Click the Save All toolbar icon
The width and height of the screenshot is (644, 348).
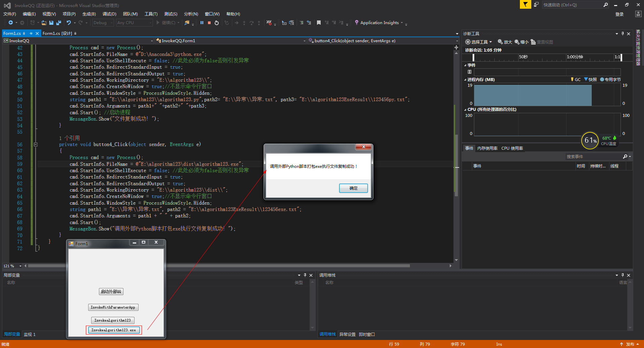(x=58, y=22)
